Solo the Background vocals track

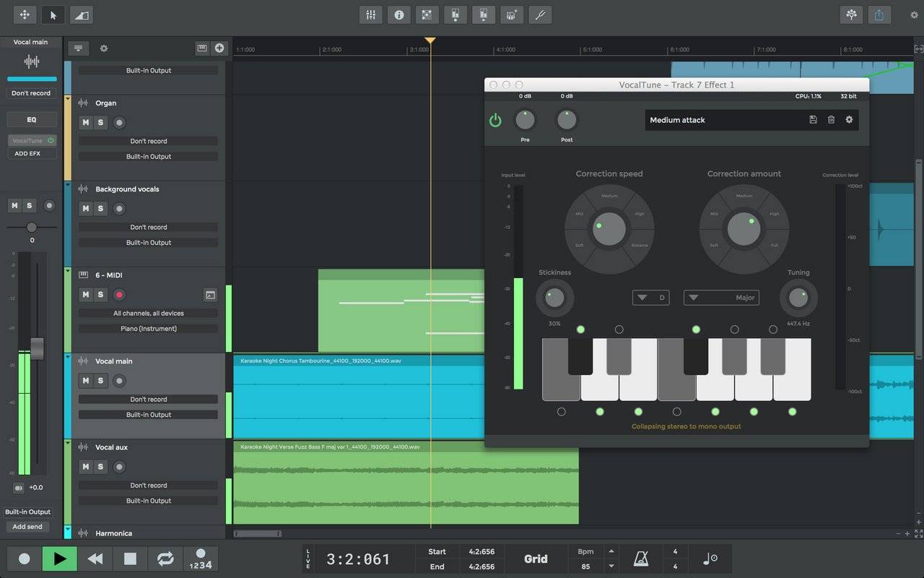tap(100, 209)
